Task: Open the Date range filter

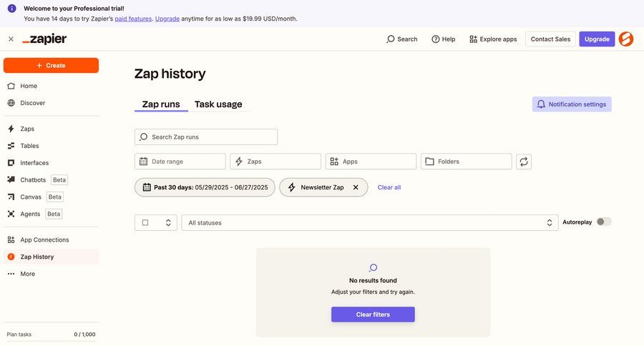Action: tap(180, 162)
